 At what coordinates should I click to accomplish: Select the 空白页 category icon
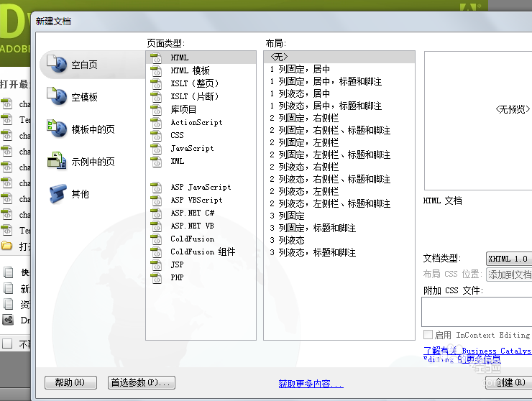[x=57, y=64]
